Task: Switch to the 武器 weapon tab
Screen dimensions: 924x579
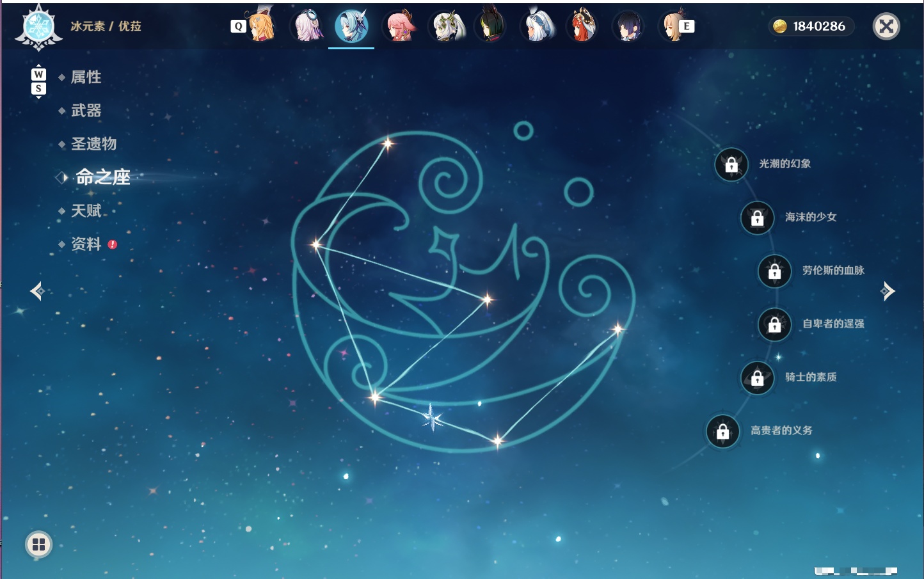Action: pyautogui.click(x=86, y=111)
